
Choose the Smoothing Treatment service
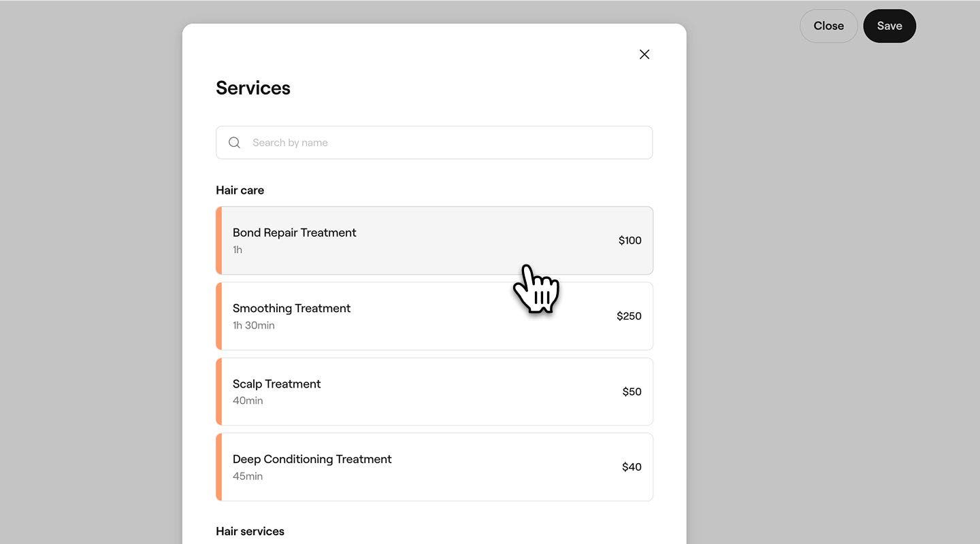(408, 316)
